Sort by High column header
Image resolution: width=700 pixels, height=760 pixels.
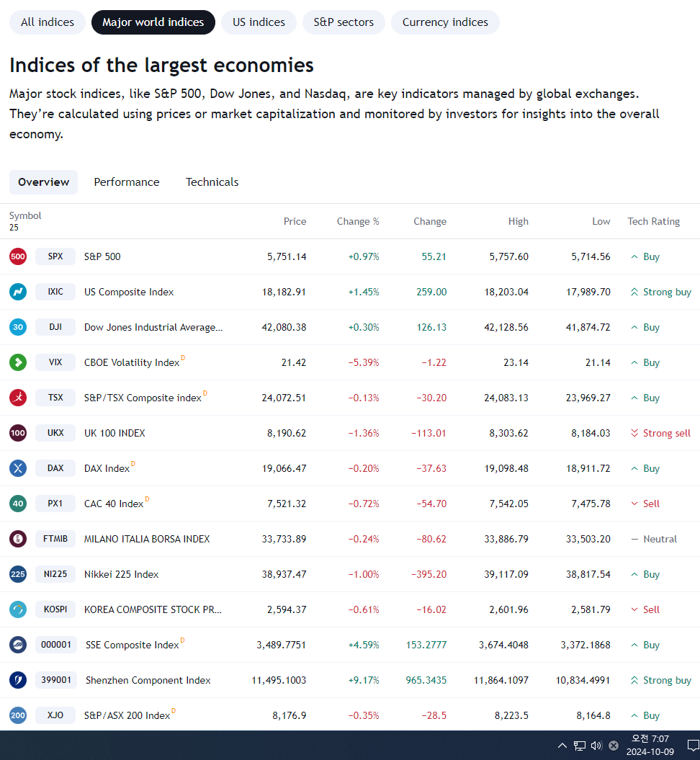pos(519,221)
